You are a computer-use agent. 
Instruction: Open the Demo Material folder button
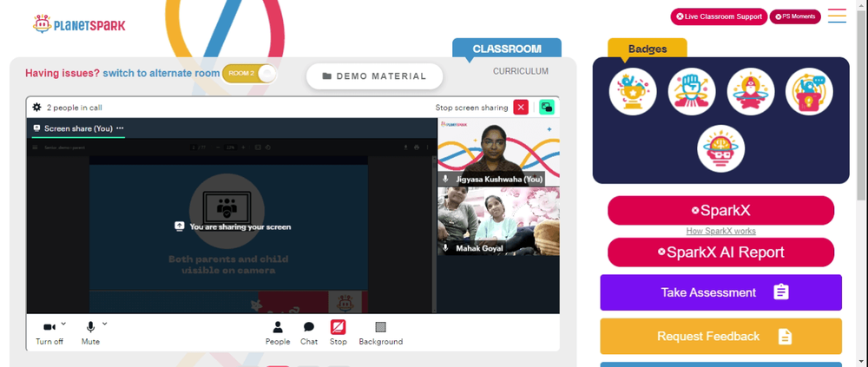(375, 76)
